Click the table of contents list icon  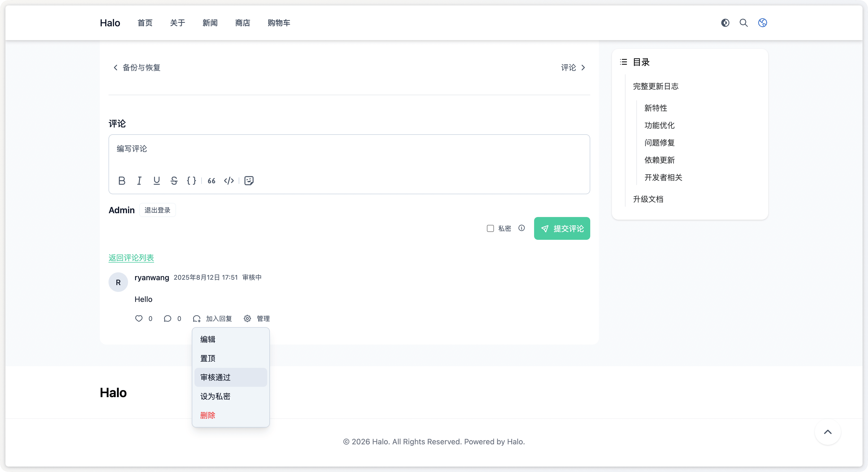tap(623, 62)
